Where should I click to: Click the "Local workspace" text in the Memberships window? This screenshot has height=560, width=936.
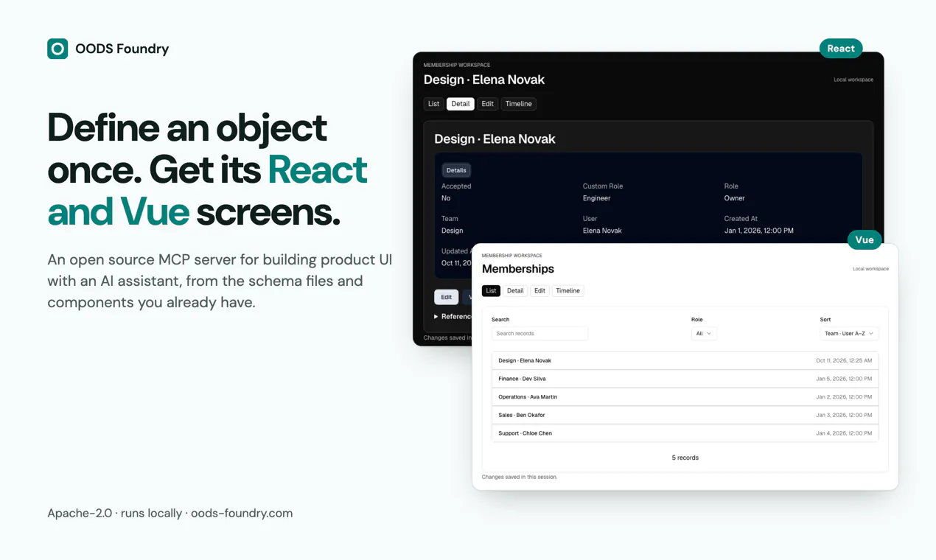click(870, 269)
